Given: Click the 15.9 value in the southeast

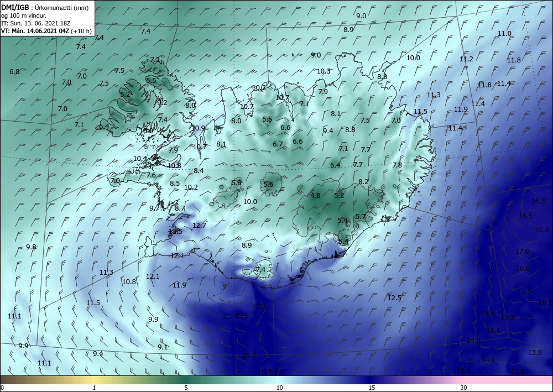Looking at the screenshot, I should pyautogui.click(x=507, y=317).
